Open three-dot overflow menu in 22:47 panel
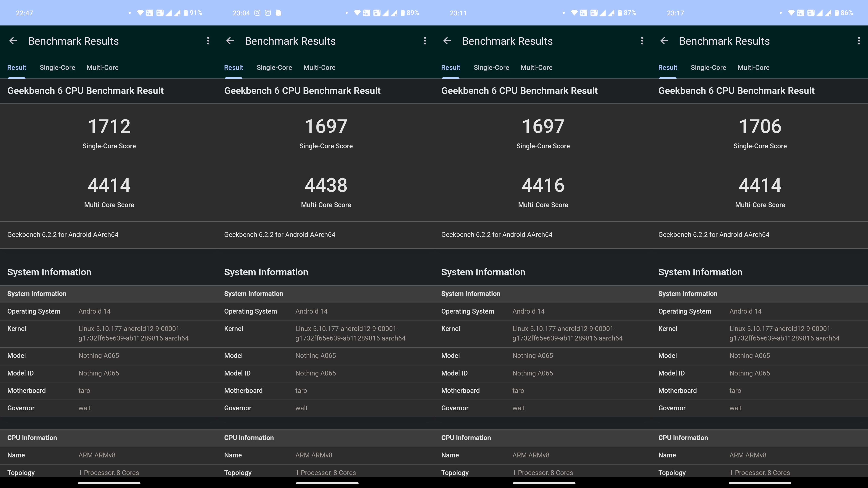This screenshot has height=488, width=868. click(x=208, y=41)
